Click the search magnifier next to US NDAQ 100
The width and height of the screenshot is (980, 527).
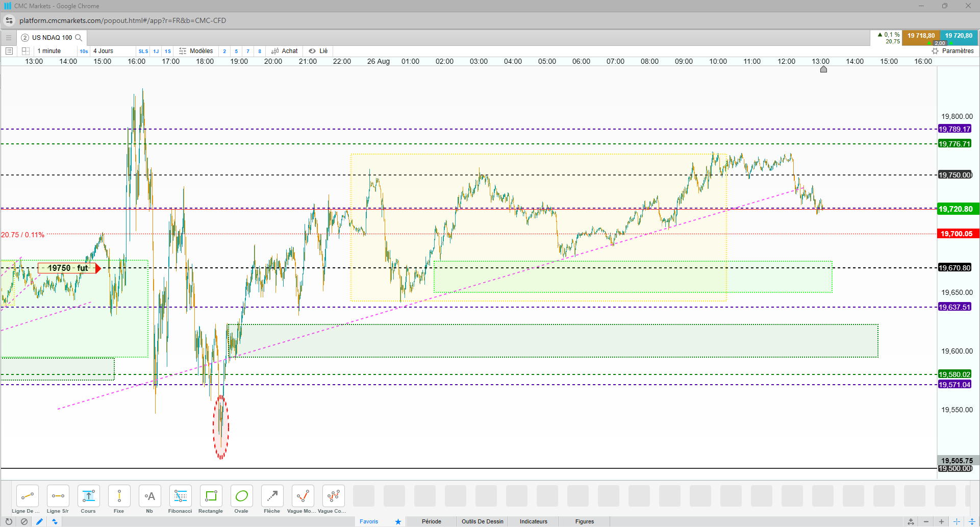coord(79,37)
